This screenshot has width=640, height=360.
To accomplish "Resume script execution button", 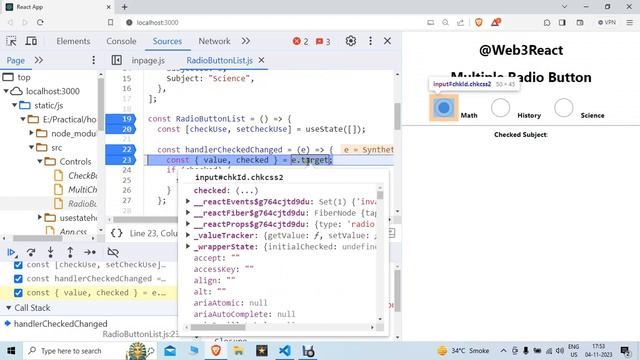I will click(x=11, y=252).
